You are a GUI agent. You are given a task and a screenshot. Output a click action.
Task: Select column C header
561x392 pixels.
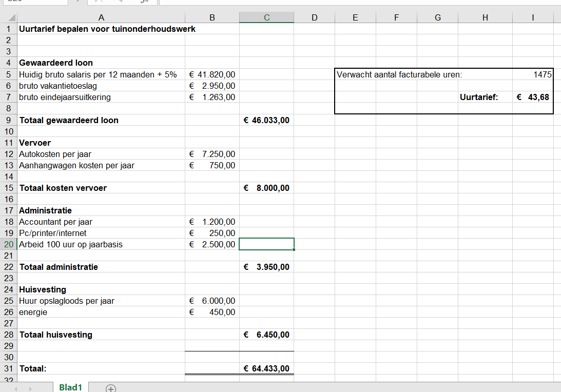click(x=266, y=18)
